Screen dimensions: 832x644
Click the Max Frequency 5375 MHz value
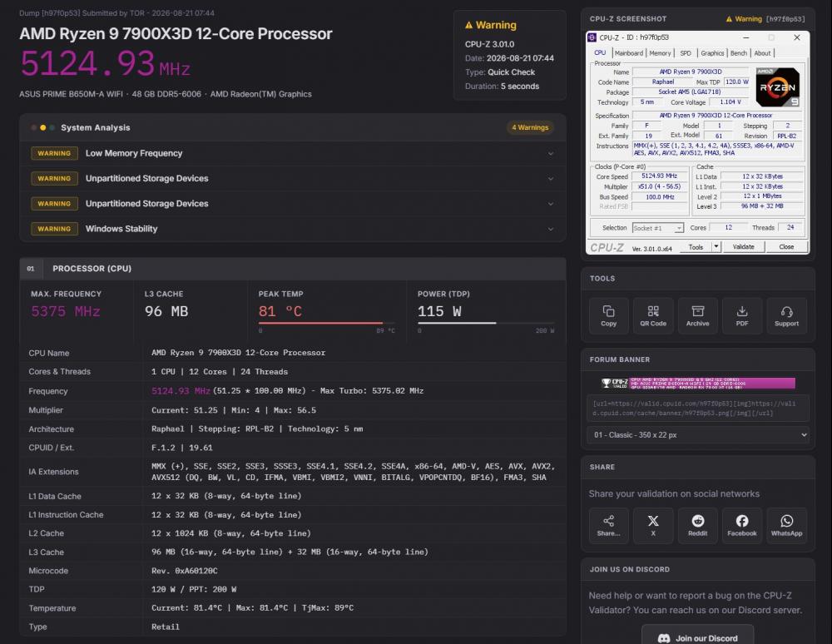tap(65, 311)
